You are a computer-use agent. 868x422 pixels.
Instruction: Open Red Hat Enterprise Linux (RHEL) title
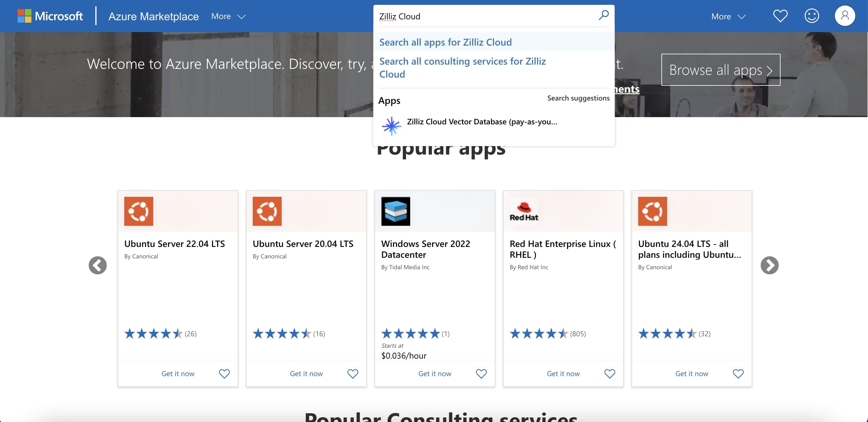coord(563,249)
